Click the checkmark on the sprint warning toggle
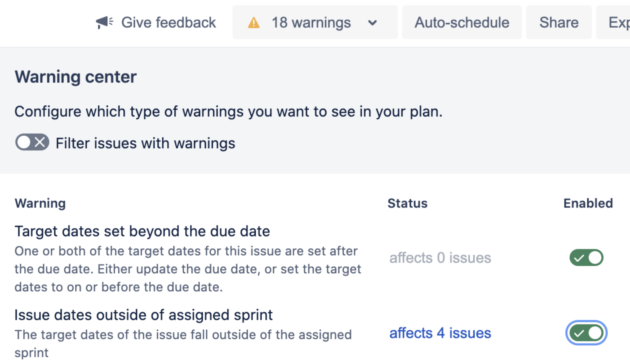The height and width of the screenshot is (364, 630). tap(579, 333)
